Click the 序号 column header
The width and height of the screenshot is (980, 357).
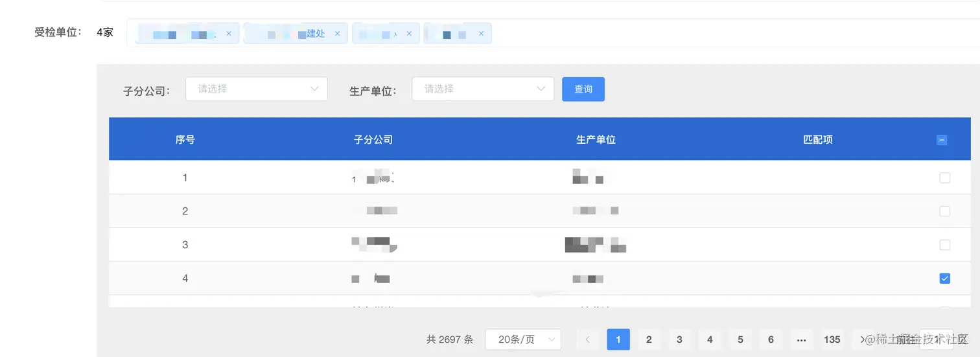pyautogui.click(x=185, y=139)
